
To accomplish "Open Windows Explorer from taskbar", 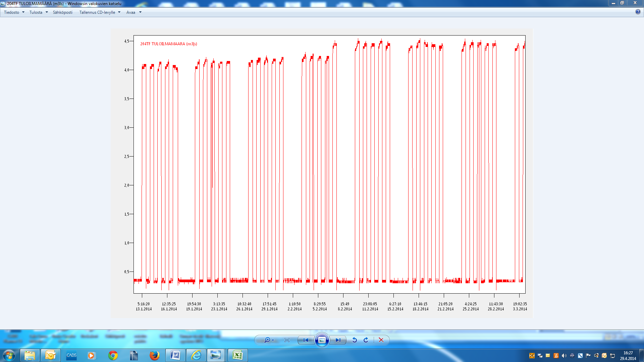I will pos(30,355).
